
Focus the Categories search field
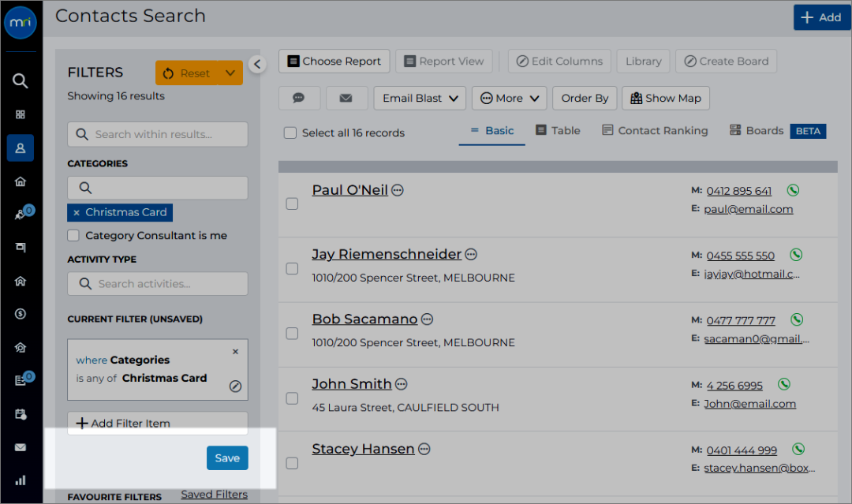click(158, 188)
